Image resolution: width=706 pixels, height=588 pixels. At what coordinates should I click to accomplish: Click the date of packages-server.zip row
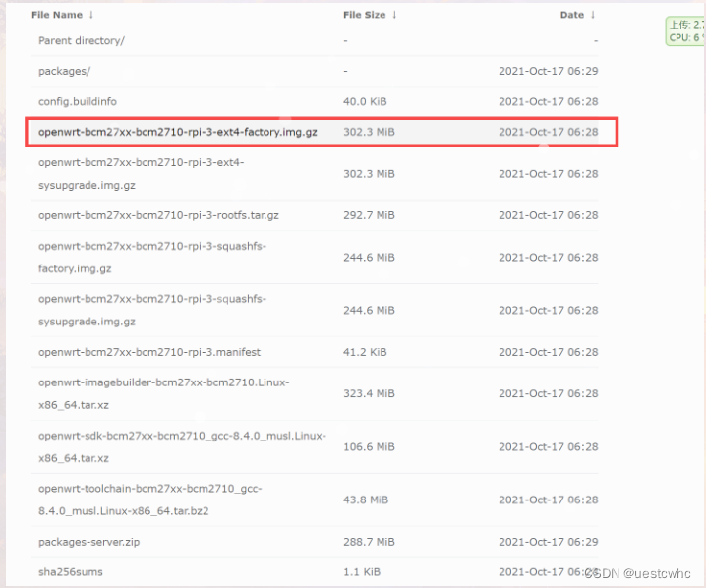(549, 542)
